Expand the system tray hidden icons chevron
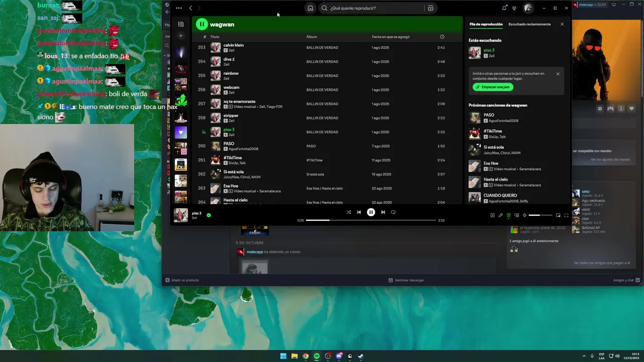Image resolution: width=644 pixels, height=362 pixels. click(x=584, y=356)
